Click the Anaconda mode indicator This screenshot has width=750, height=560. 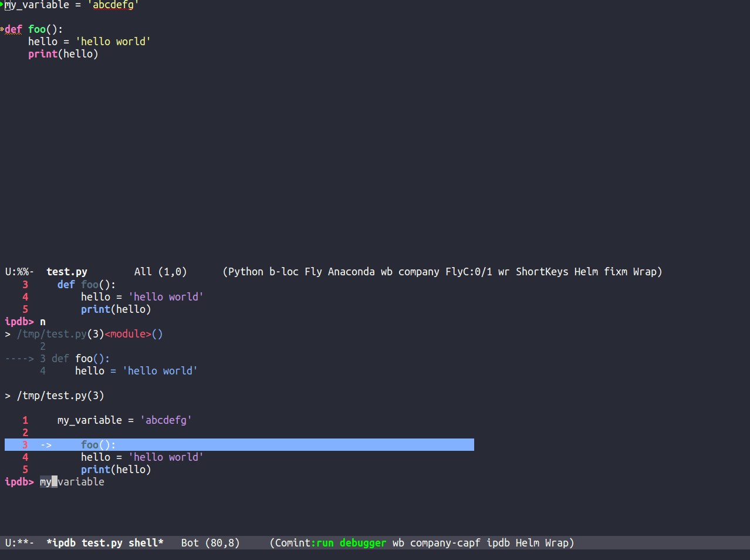351,271
